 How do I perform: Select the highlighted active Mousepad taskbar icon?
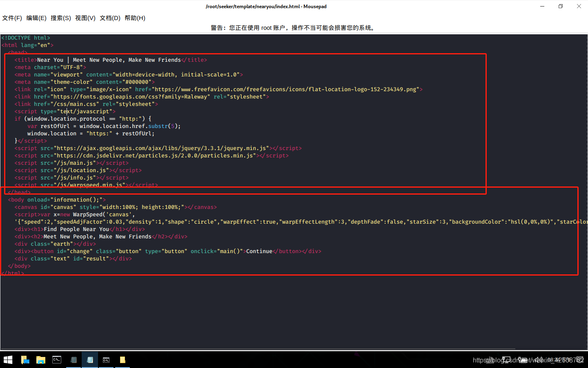pos(90,360)
